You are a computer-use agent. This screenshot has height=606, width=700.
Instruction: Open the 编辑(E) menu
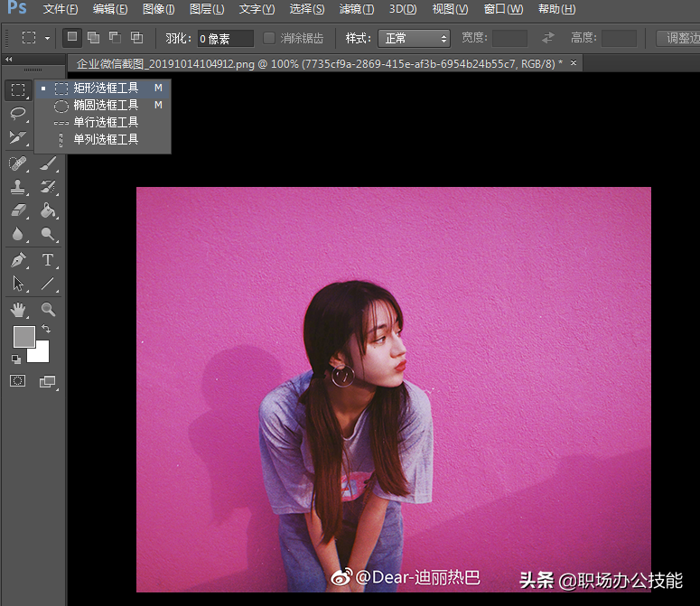point(110,9)
